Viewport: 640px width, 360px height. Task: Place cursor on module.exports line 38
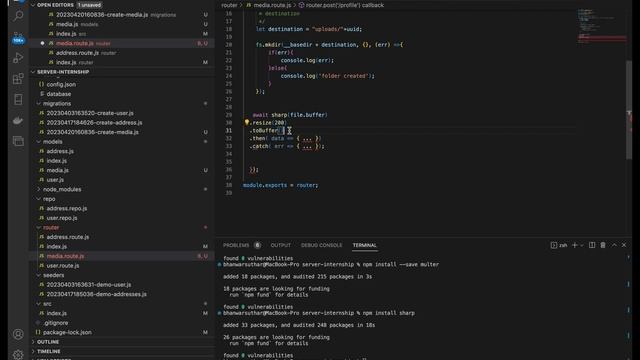pos(280,185)
